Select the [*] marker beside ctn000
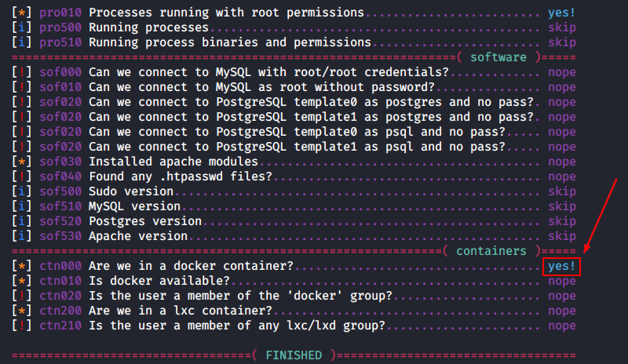Viewport: 628px width, 364px height. pos(22,266)
